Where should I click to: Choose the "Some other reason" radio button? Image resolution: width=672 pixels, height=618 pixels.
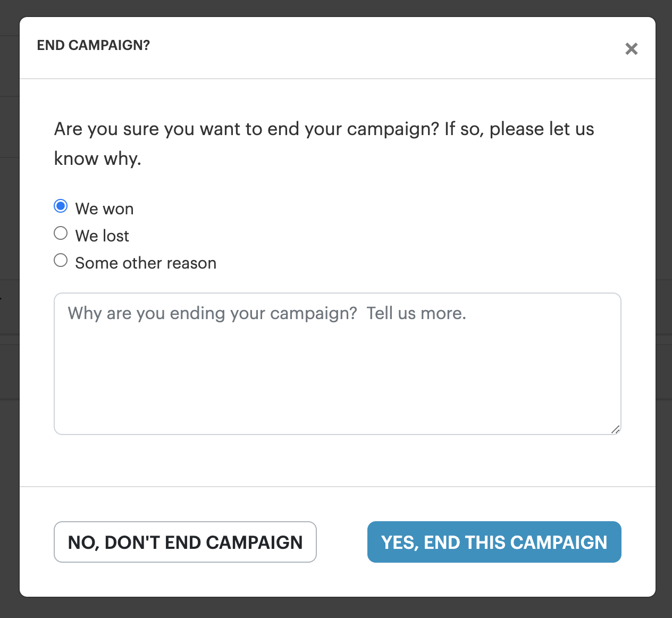click(x=61, y=260)
